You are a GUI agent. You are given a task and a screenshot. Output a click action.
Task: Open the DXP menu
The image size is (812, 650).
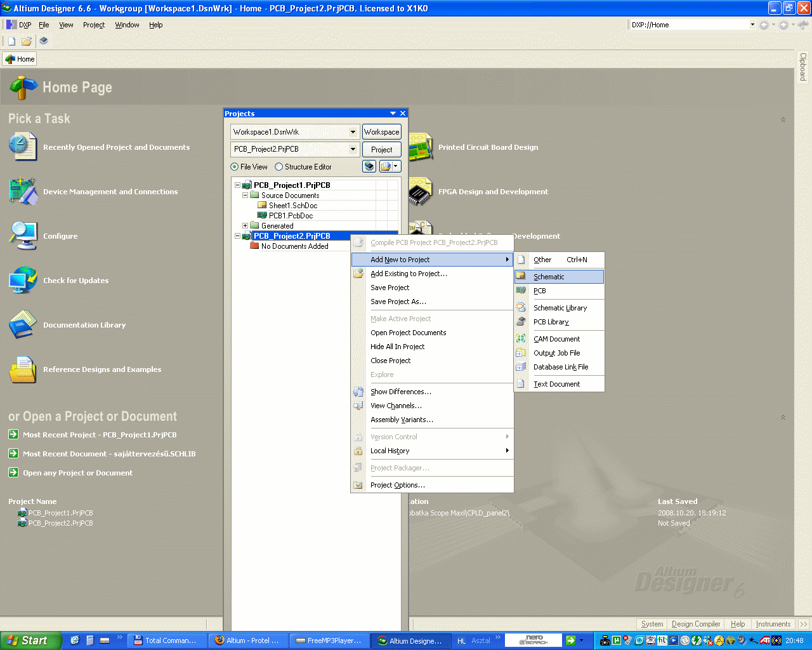point(19,25)
